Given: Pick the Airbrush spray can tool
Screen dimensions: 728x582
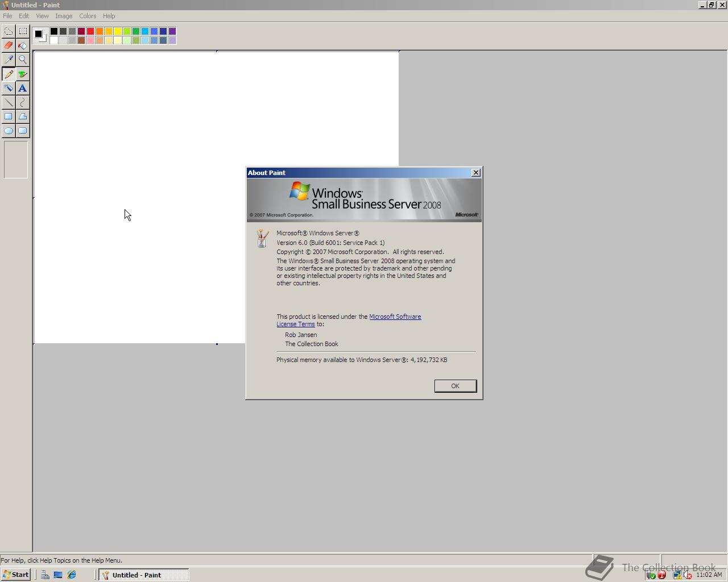Looking at the screenshot, I should point(9,88).
